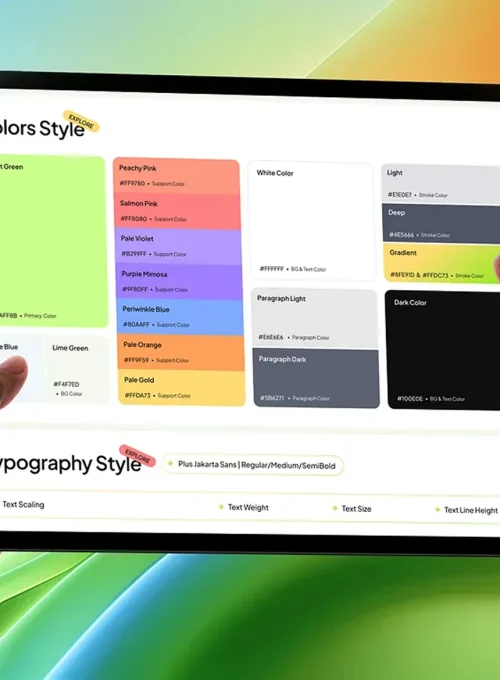Click the Text Size column header
This screenshot has height=680, width=500.
pyautogui.click(x=356, y=509)
